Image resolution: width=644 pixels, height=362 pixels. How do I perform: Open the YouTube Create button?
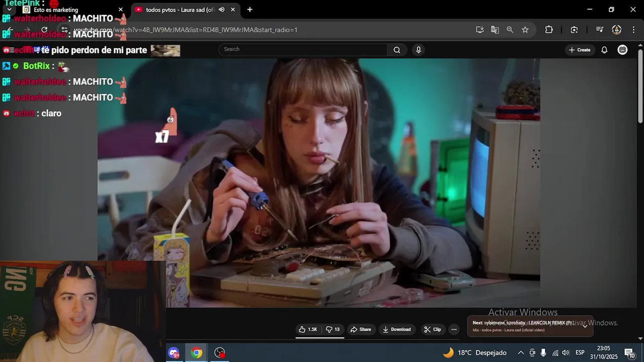coord(580,50)
